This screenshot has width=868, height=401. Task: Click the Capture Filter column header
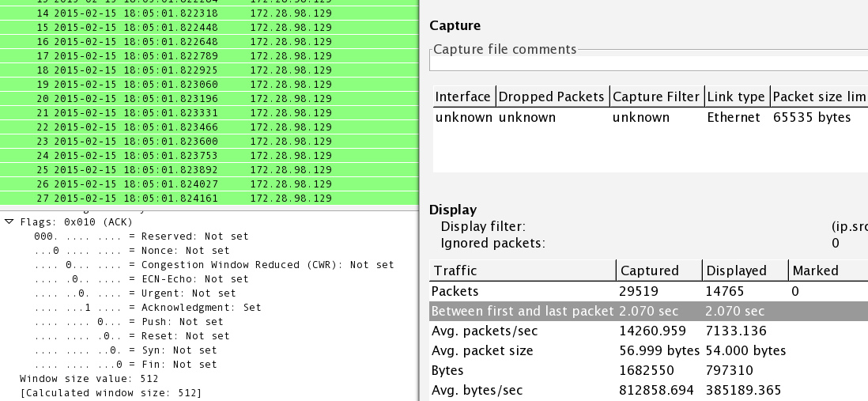point(657,96)
